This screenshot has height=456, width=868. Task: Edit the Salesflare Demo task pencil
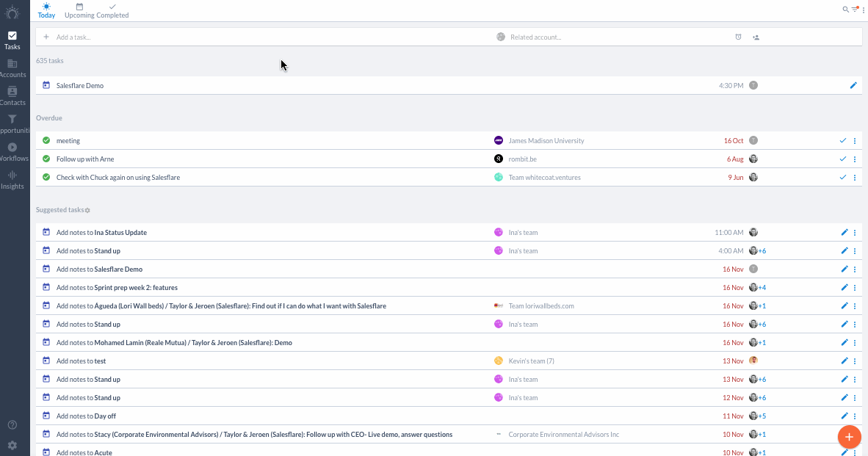coord(853,85)
